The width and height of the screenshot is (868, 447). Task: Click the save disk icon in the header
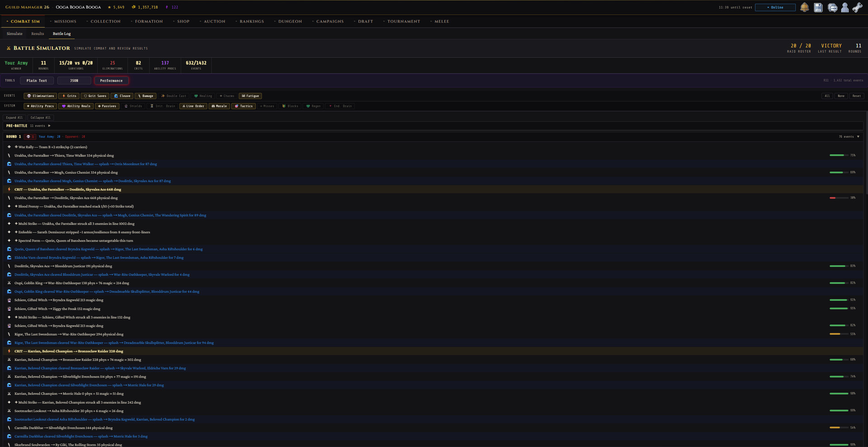818,7
